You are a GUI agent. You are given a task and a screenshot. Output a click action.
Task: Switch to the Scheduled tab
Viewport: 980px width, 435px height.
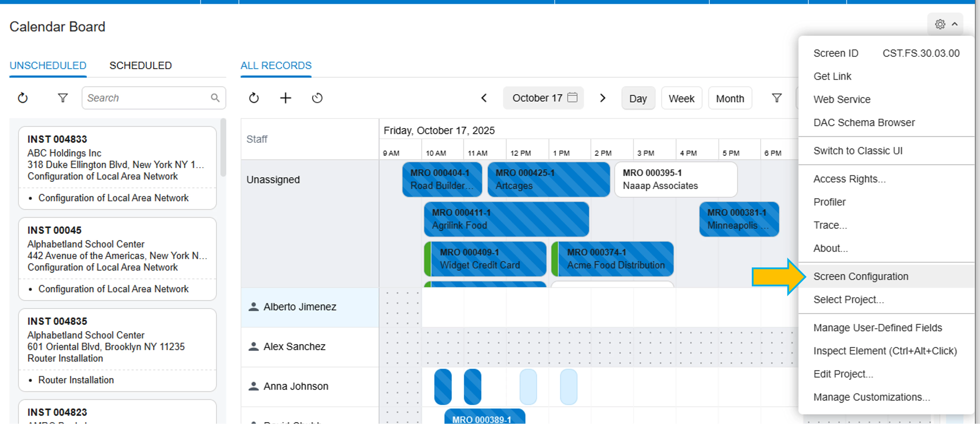point(140,65)
